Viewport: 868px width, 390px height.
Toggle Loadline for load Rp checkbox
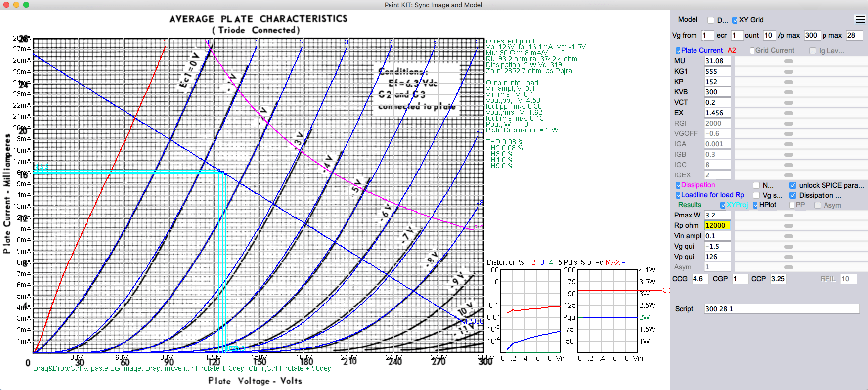(x=678, y=195)
